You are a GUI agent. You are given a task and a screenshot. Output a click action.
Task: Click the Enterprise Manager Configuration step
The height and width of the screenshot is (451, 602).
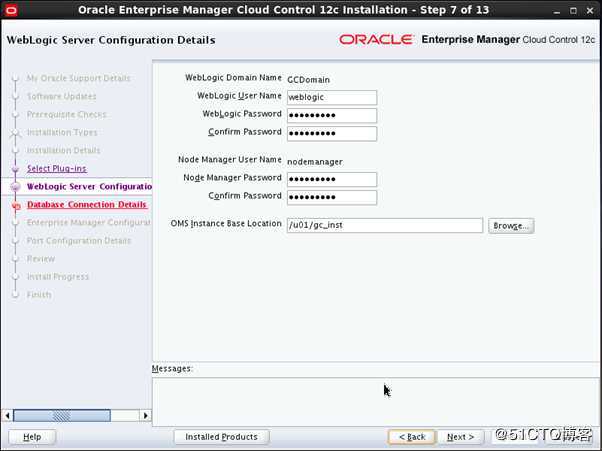(x=89, y=223)
